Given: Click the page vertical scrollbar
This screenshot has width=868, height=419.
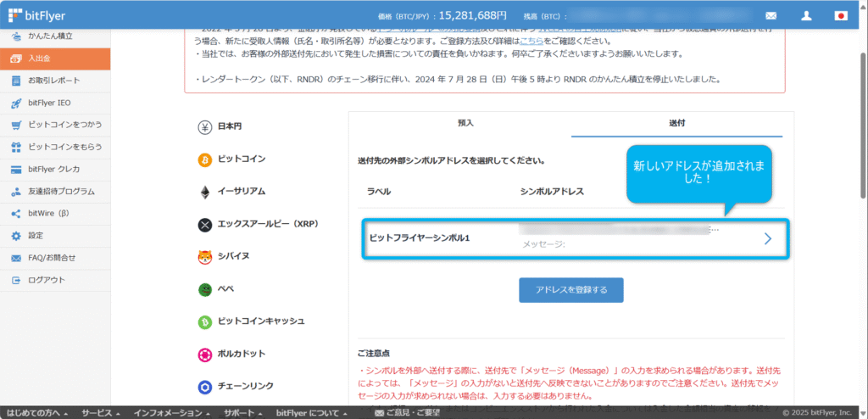Looking at the screenshot, I should coord(864,125).
